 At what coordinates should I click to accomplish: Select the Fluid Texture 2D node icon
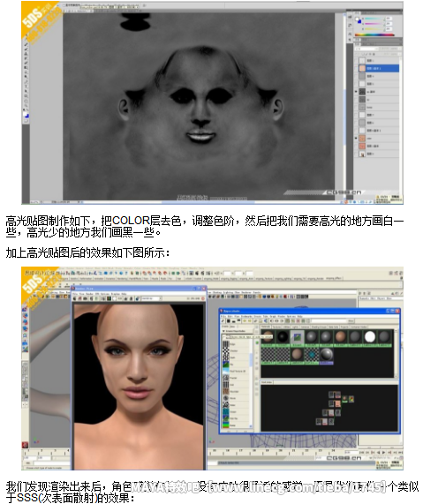226,372
